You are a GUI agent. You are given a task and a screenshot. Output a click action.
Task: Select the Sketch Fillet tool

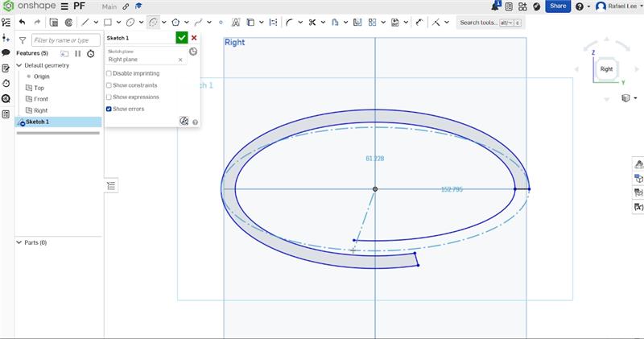[289, 23]
